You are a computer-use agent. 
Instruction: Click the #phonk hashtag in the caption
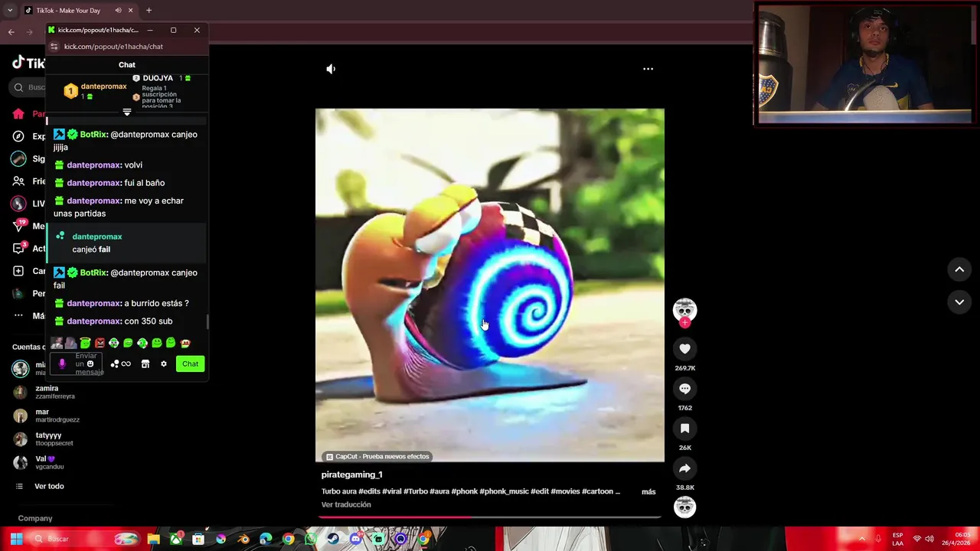tap(464, 491)
